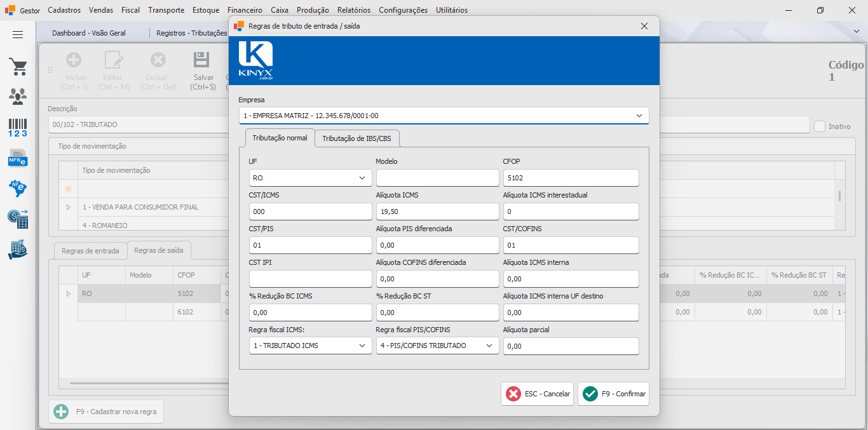This screenshot has height=430, width=868.
Task: Click the vertical scrollbar of Tipo de movimentação grid
Action: click(839, 196)
